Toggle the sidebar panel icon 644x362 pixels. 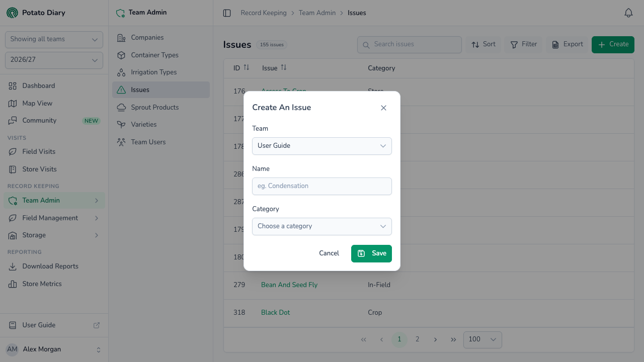tap(227, 13)
